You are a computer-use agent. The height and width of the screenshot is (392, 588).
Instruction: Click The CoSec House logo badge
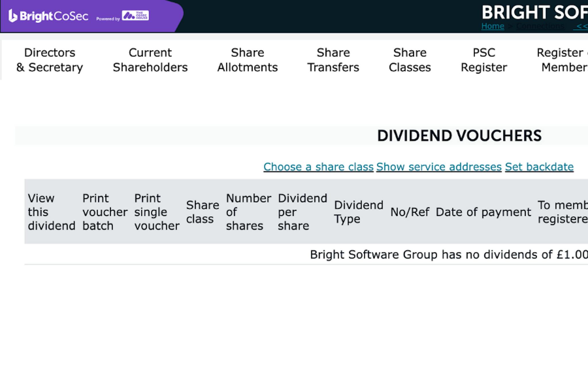[x=135, y=16]
